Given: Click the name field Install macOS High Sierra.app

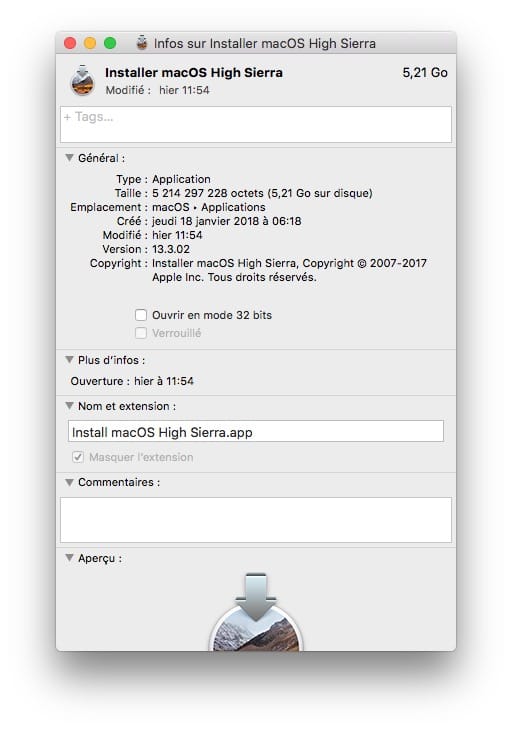Looking at the screenshot, I should coord(256,432).
